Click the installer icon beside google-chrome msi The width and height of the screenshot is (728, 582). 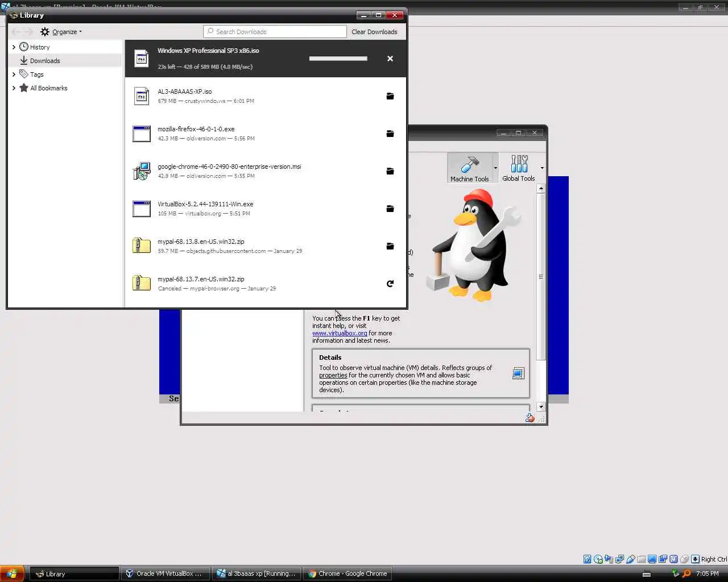[x=142, y=171]
